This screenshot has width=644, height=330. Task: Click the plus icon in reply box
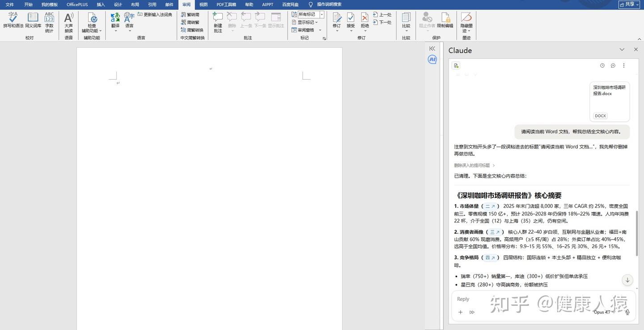point(460,312)
